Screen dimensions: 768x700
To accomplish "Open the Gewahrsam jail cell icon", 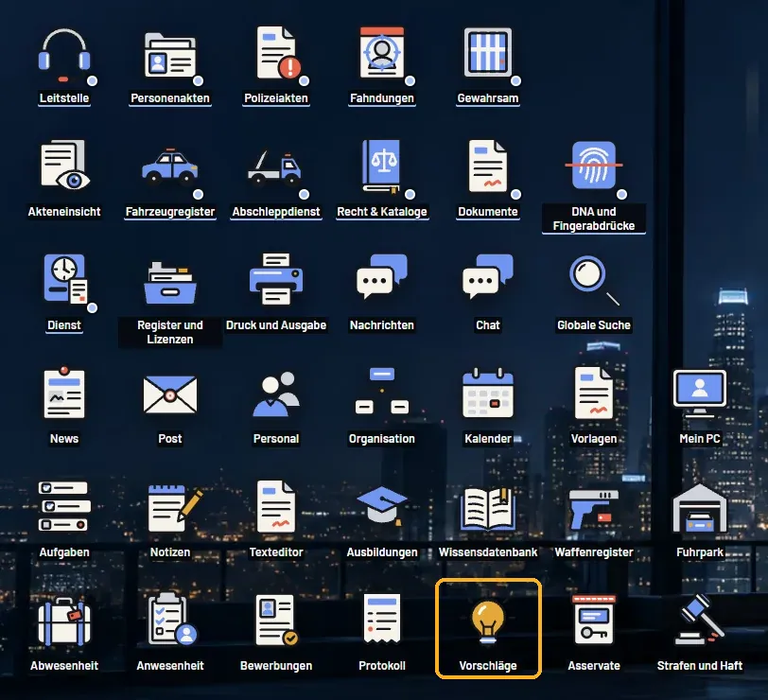I will (x=488, y=53).
